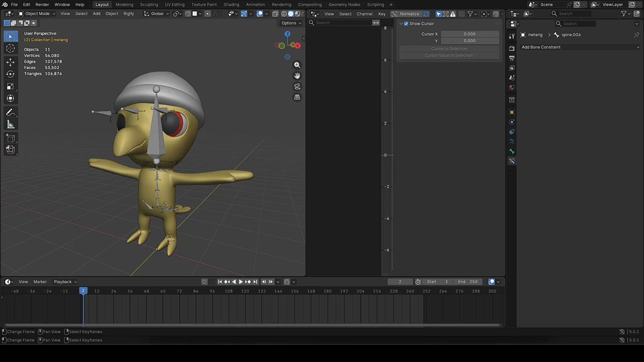The image size is (644, 362).
Task: Open the Global transform orientation dropdown
Action: coord(157,14)
